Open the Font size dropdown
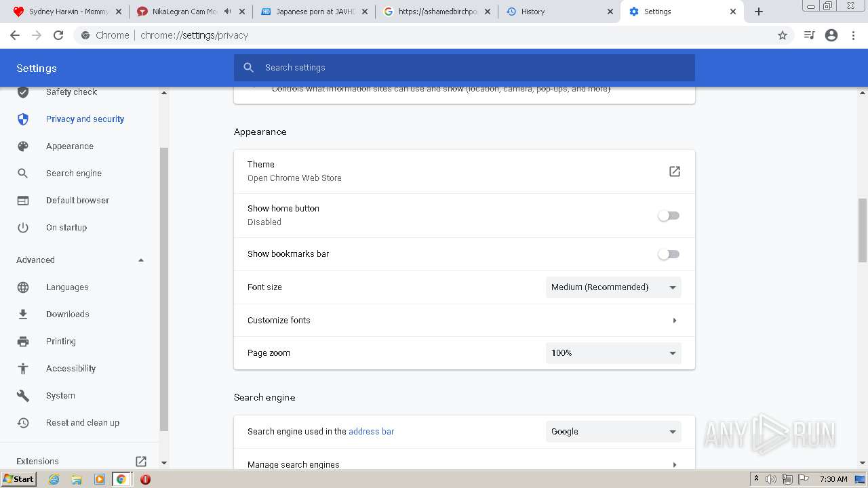Viewport: 868px width, 488px height. point(614,287)
